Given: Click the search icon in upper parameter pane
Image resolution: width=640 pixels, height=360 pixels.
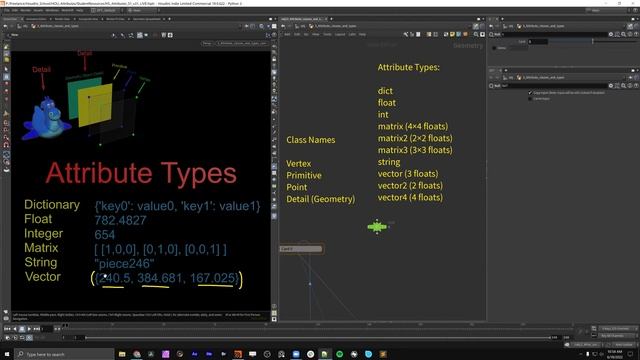Looking at the screenshot, I should click(623, 35).
